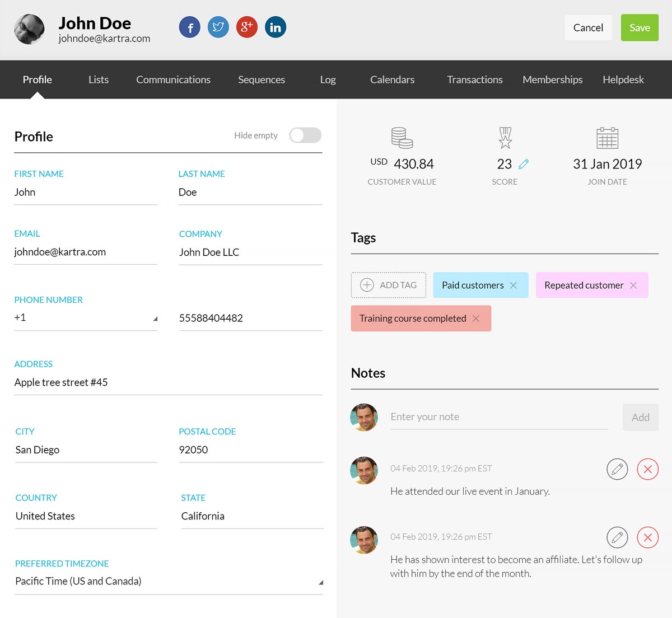Image resolution: width=672 pixels, height=618 pixels.
Task: Open the Twitter social icon
Action: pyautogui.click(x=218, y=27)
